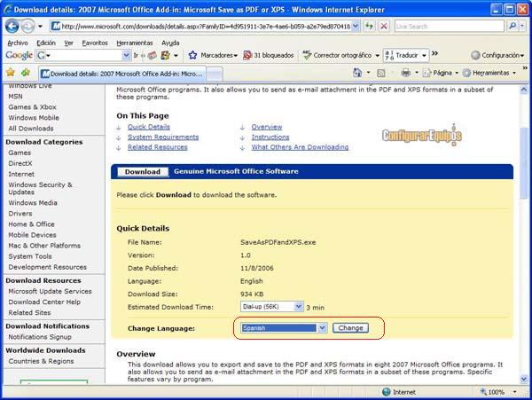Click the Print icon

tap(405, 73)
